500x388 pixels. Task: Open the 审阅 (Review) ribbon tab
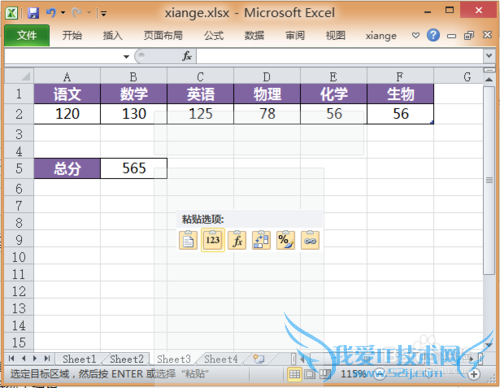click(295, 35)
